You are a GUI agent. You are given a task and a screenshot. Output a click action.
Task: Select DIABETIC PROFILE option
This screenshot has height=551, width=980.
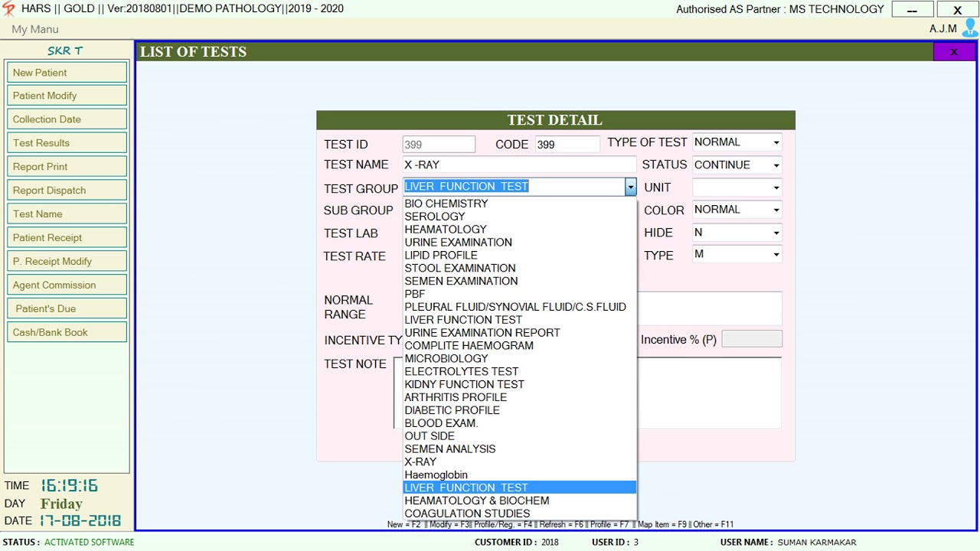click(x=520, y=410)
